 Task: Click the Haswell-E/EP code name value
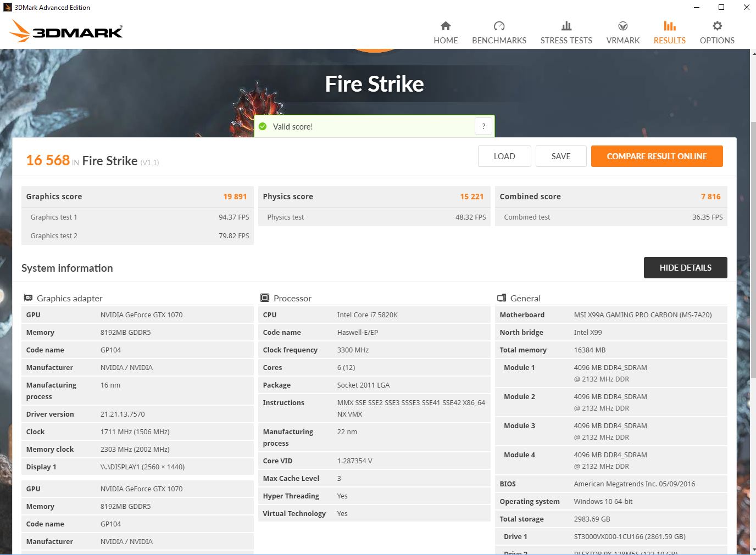click(x=358, y=332)
